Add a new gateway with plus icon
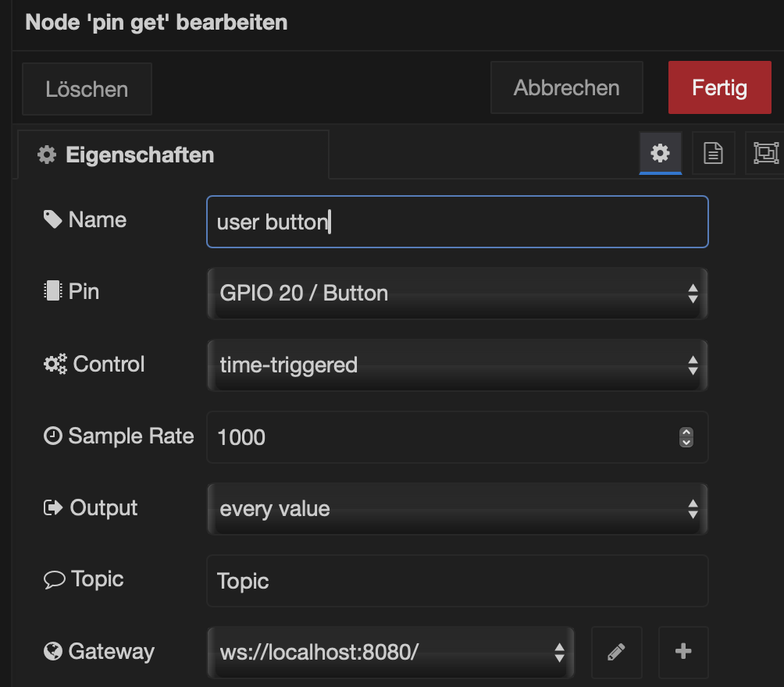784x687 pixels. point(683,652)
